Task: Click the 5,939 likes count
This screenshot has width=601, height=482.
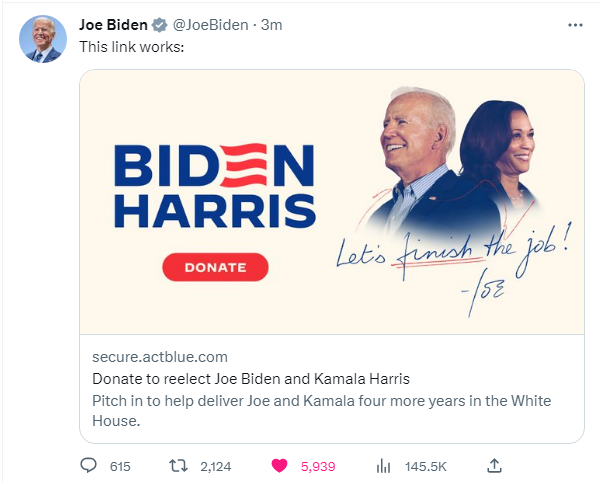Action: click(318, 467)
